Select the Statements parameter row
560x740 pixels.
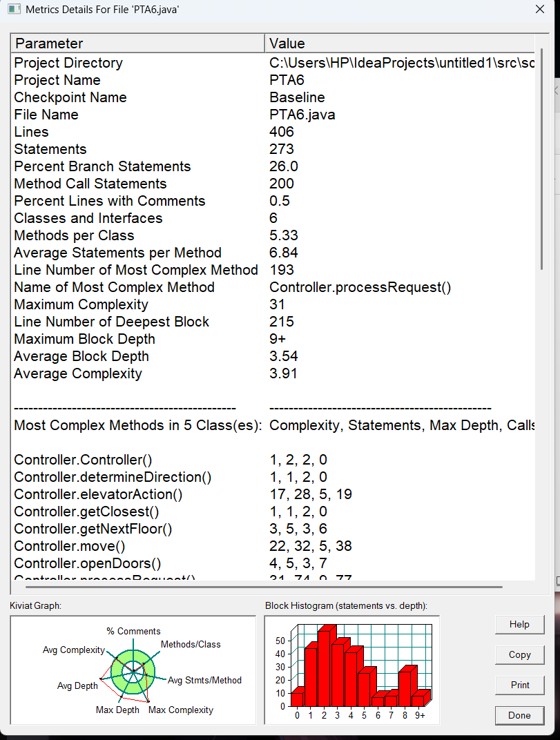[x=273, y=149]
